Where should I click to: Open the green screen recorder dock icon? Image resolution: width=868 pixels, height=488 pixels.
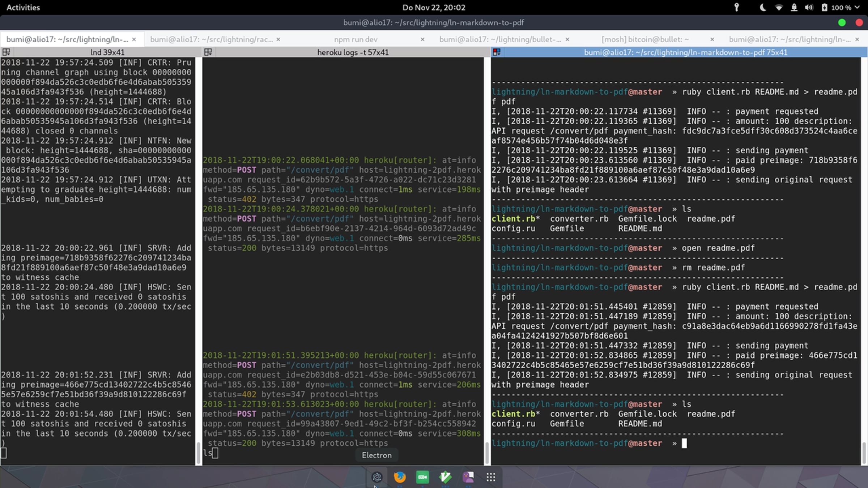coord(422,477)
